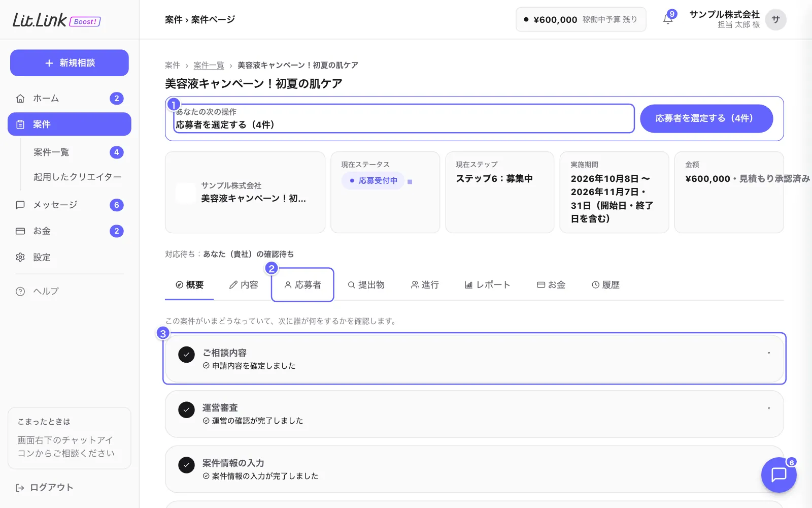
Task: Switch to the 概要 tab
Action: click(x=189, y=285)
